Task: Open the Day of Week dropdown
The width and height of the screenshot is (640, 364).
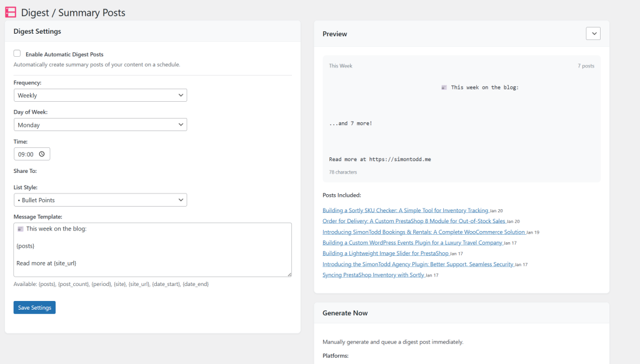Action: (100, 125)
